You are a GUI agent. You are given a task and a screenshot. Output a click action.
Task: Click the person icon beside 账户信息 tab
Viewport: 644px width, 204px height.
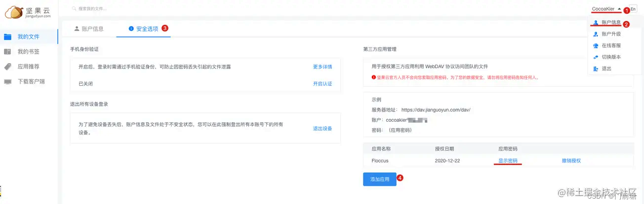click(77, 29)
